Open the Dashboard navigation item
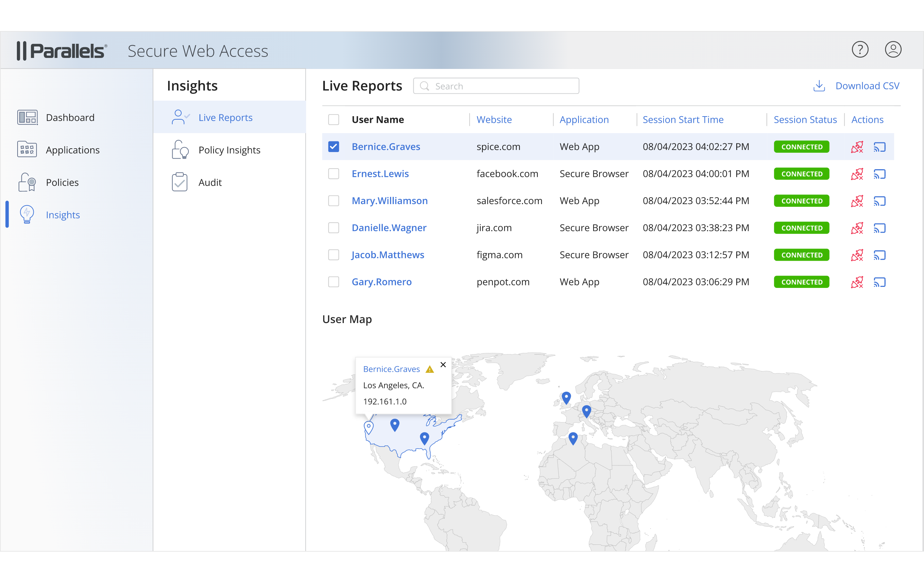Viewport: 924px width, 582px height. [70, 117]
